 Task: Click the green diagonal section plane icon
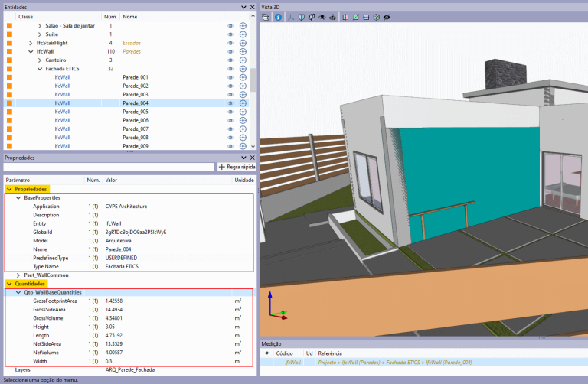pos(356,18)
